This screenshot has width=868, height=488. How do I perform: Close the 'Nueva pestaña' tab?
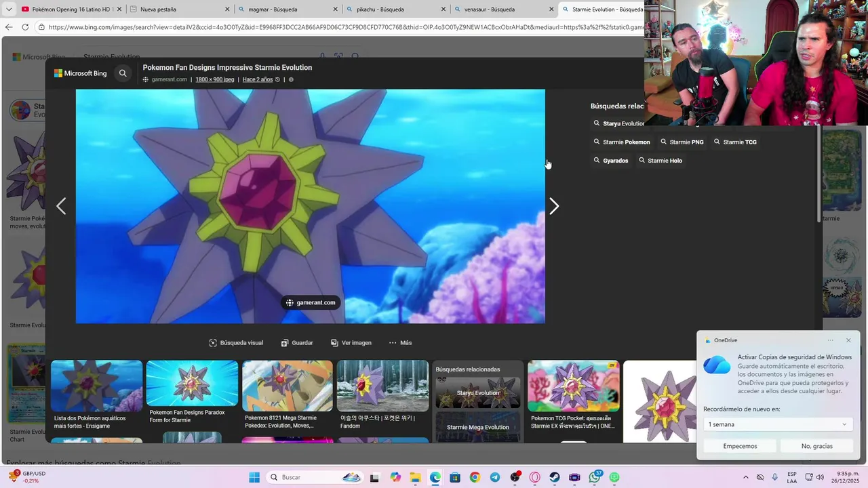pos(227,9)
